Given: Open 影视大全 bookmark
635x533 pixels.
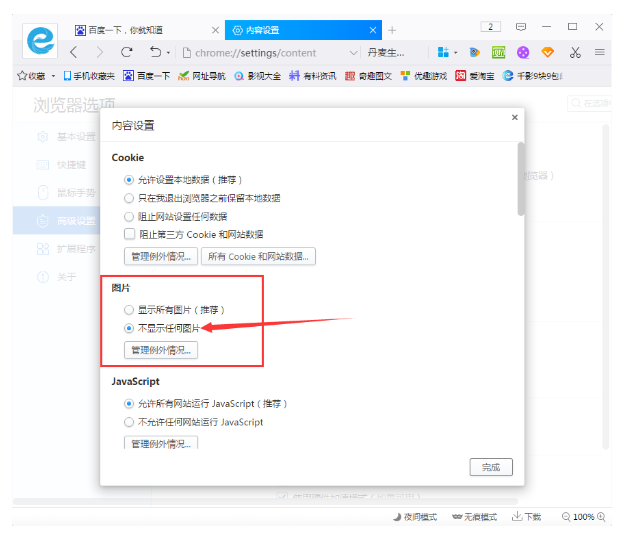Looking at the screenshot, I should [257, 76].
